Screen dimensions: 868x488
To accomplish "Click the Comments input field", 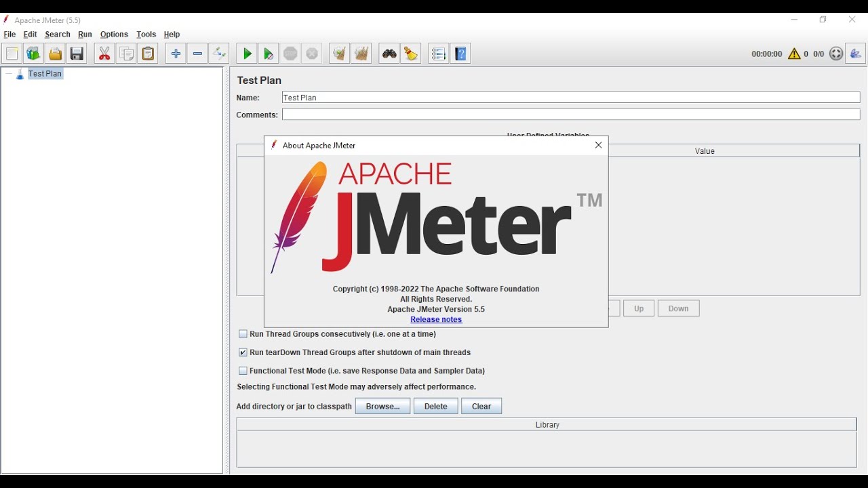I will point(571,115).
